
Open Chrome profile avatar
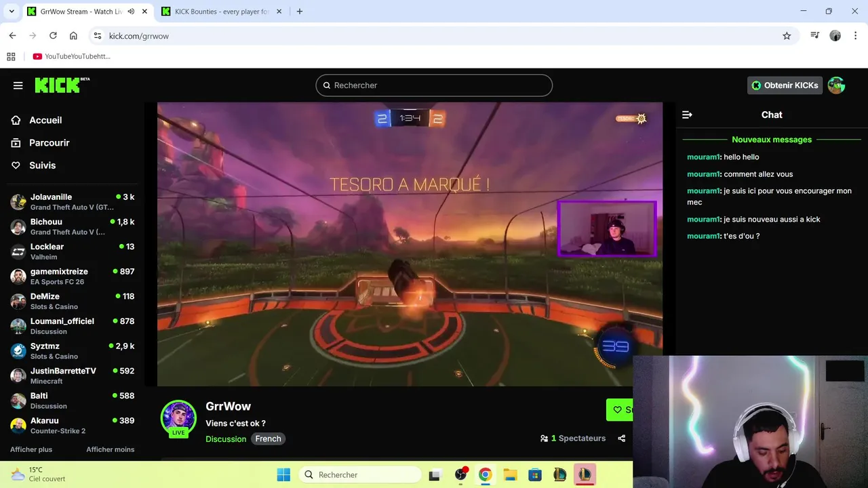(835, 36)
